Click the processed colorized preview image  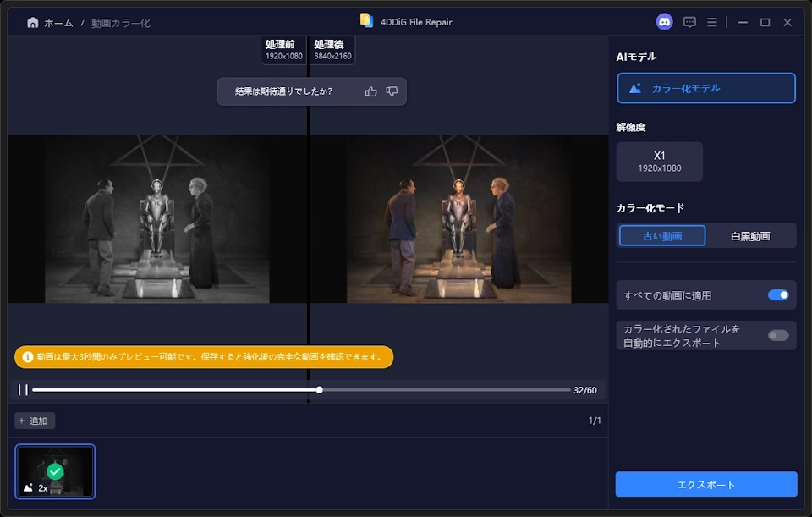tap(458, 219)
